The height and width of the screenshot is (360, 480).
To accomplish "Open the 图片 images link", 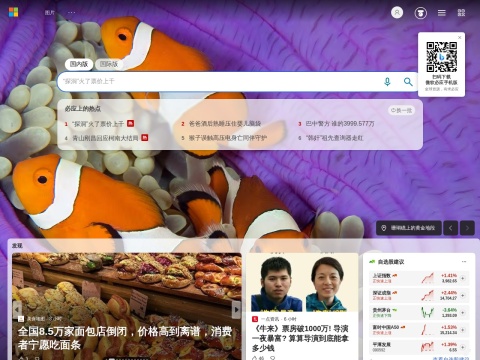I will click(x=50, y=12).
